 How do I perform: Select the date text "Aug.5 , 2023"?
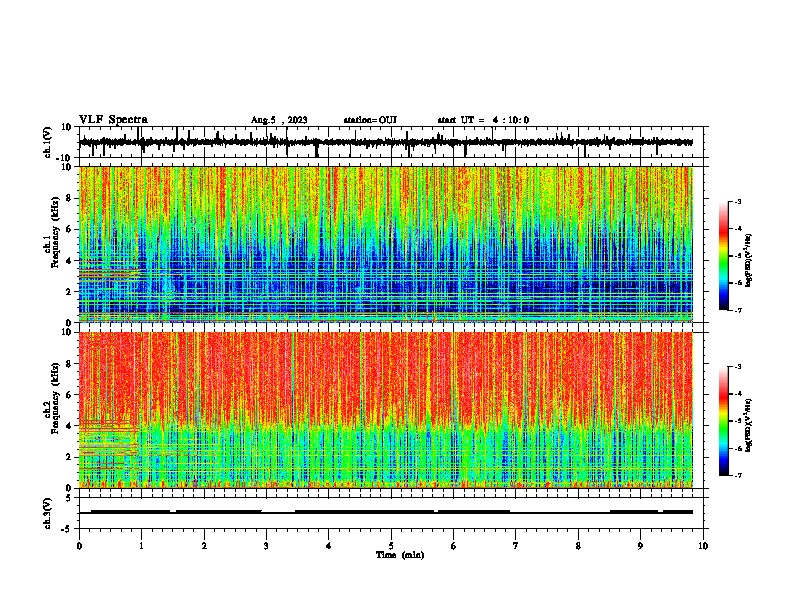point(279,120)
